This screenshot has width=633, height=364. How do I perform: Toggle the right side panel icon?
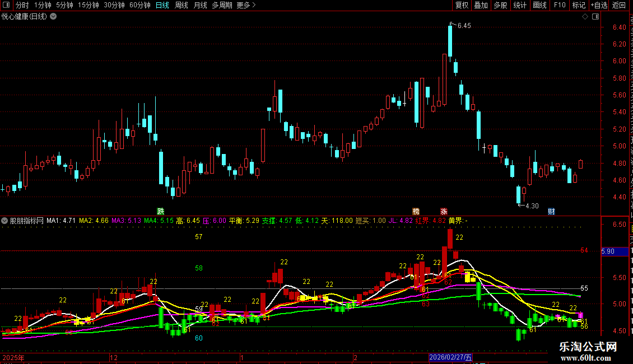click(x=595, y=17)
